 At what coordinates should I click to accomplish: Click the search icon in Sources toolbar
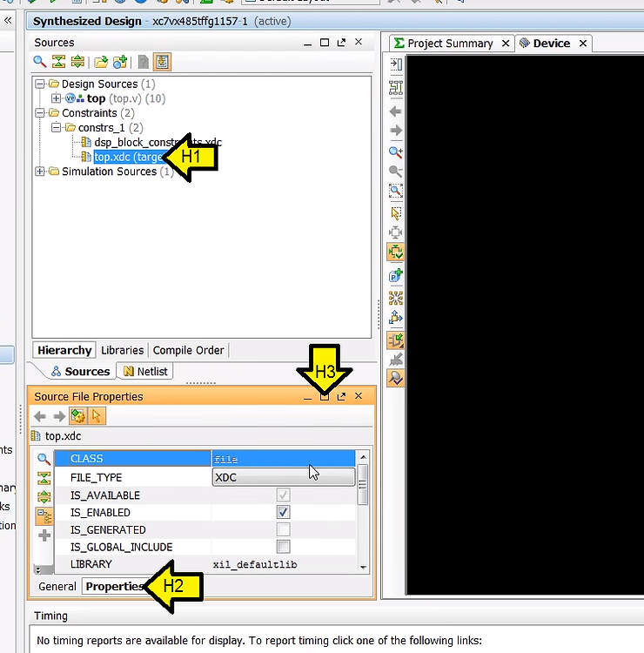click(x=40, y=62)
